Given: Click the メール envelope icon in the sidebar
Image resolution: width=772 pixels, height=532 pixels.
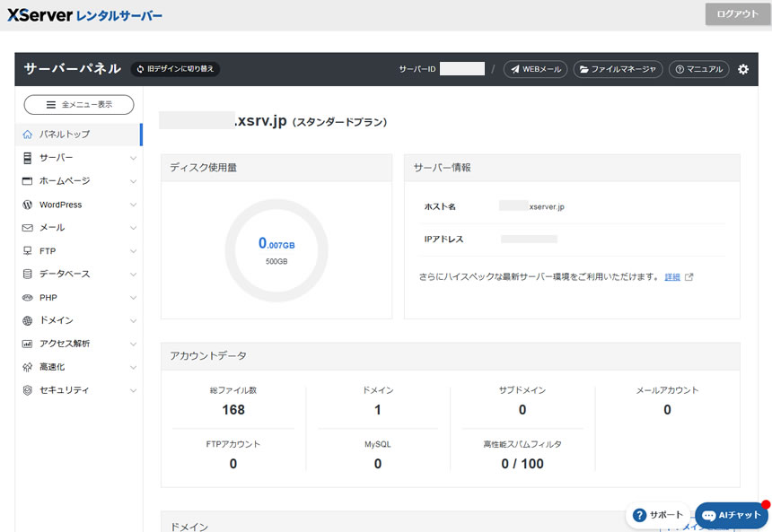Looking at the screenshot, I should [x=28, y=227].
